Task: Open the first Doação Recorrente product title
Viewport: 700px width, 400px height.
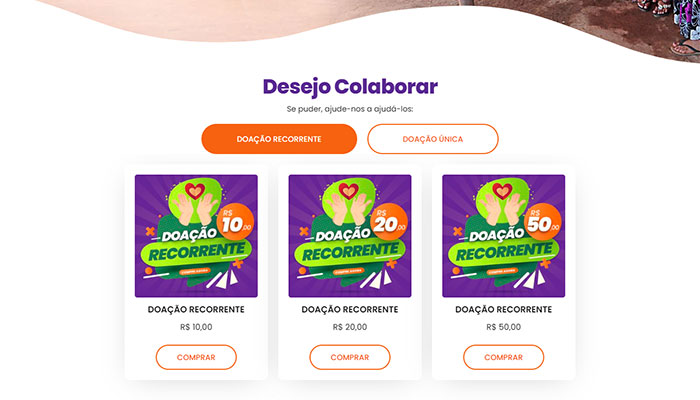Action: click(x=196, y=309)
